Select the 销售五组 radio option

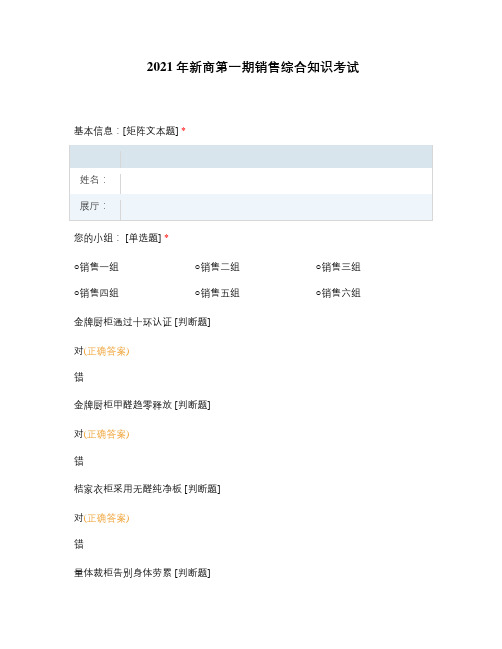(217, 293)
